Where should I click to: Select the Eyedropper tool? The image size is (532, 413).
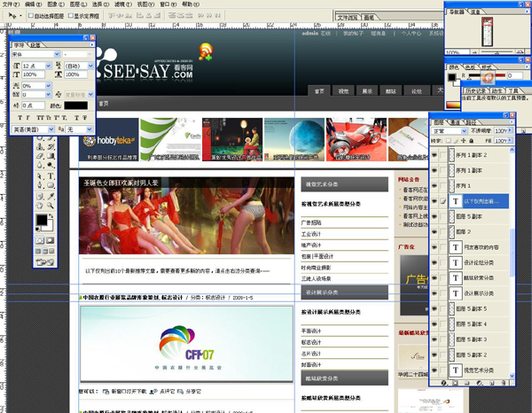[x=51, y=196]
